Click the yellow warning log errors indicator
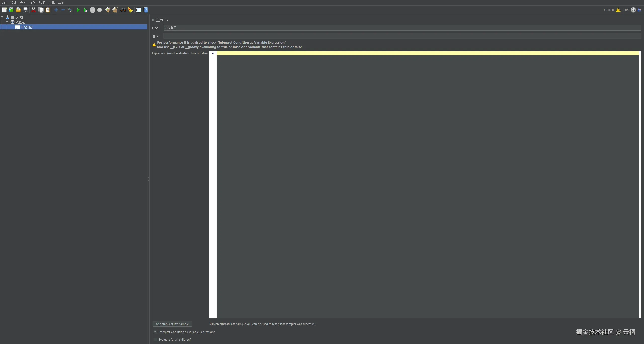This screenshot has width=644, height=344. pyautogui.click(x=618, y=10)
